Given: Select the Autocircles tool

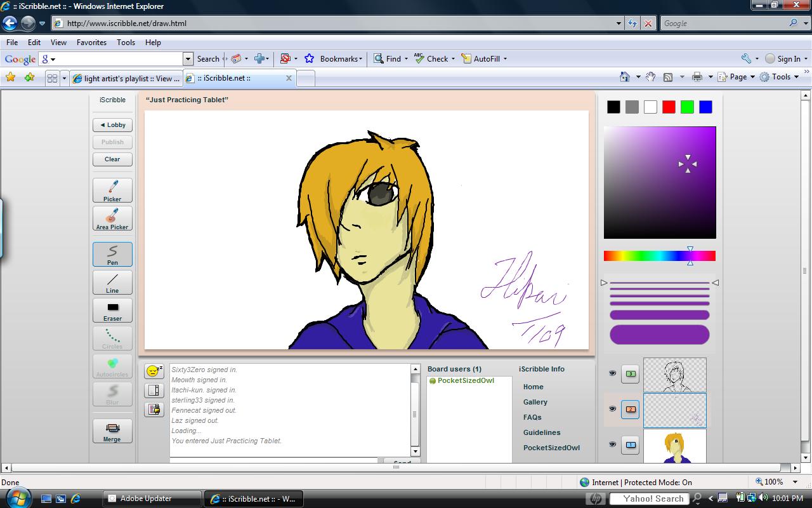Looking at the screenshot, I should [x=112, y=366].
